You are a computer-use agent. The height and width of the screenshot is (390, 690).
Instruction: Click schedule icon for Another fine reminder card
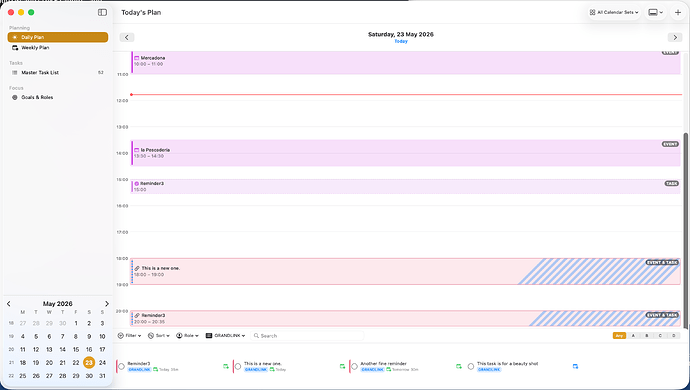pos(459,366)
